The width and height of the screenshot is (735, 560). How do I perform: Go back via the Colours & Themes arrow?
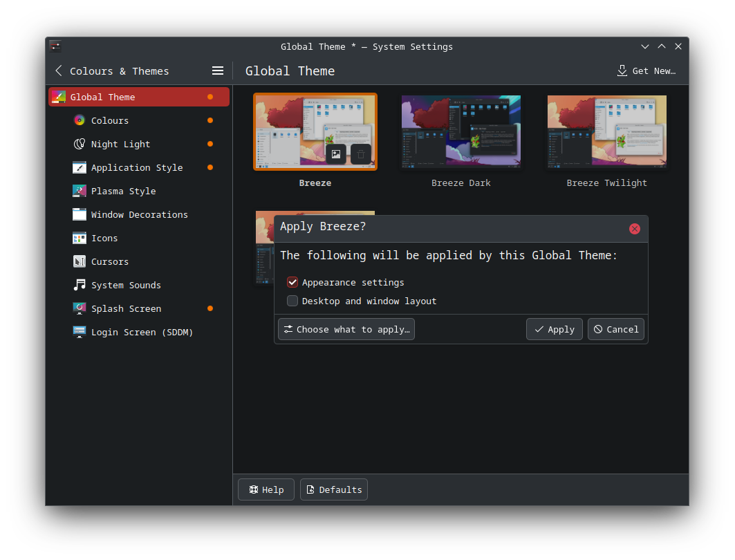pyautogui.click(x=59, y=71)
